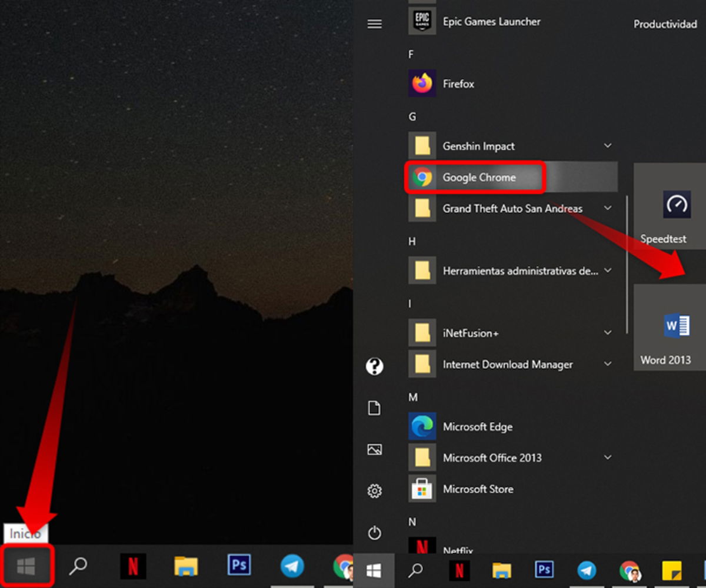The width and height of the screenshot is (706, 588).
Task: Click the Start button beneath the open Start menu
Action: [374, 570]
